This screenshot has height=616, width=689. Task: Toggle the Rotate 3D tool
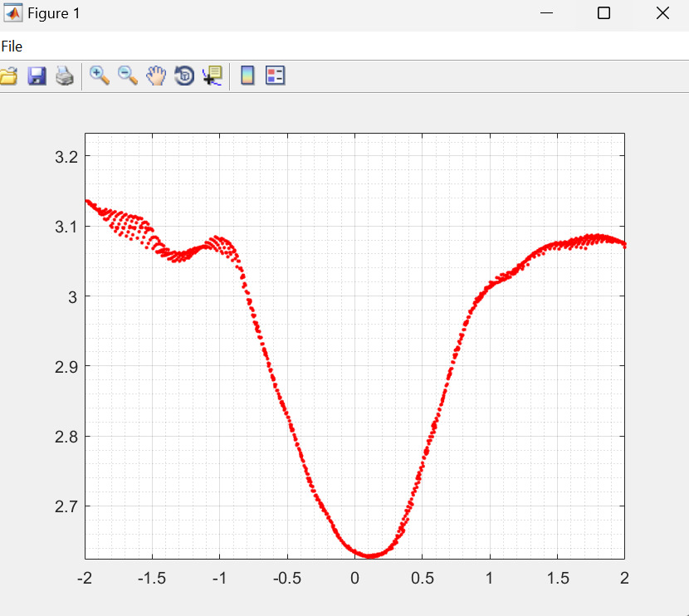coord(183,76)
